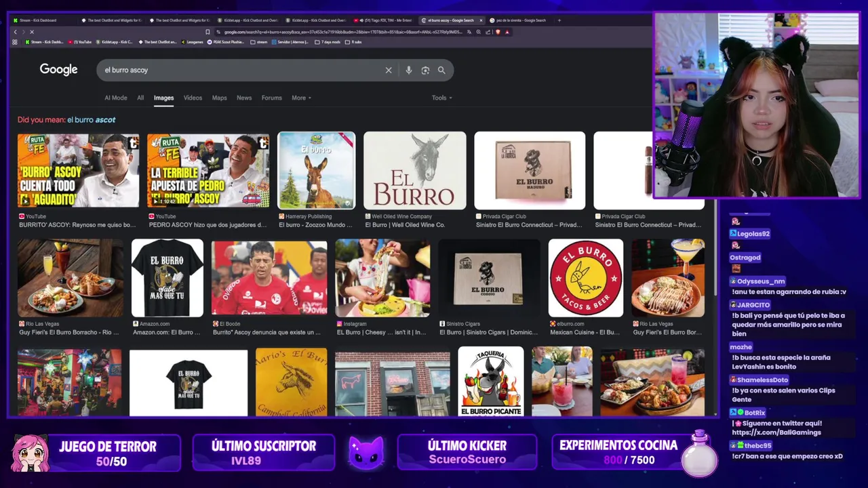The height and width of the screenshot is (488, 868).
Task: Click 'Sinistro El Burro Connecticut' result caption under cigar box
Action: 529,225
